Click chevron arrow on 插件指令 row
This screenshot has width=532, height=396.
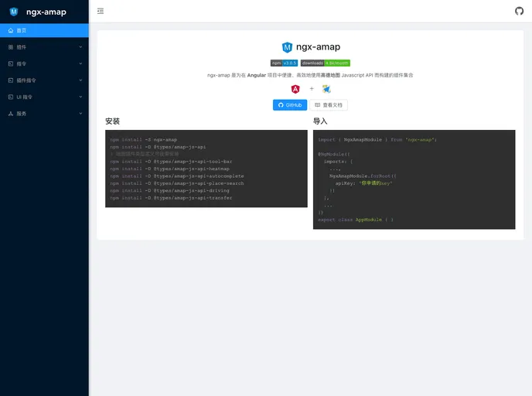(80, 80)
